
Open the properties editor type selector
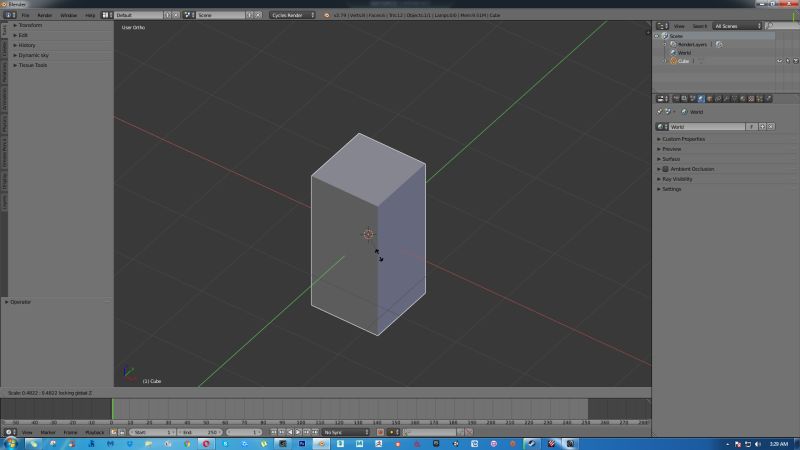point(662,98)
